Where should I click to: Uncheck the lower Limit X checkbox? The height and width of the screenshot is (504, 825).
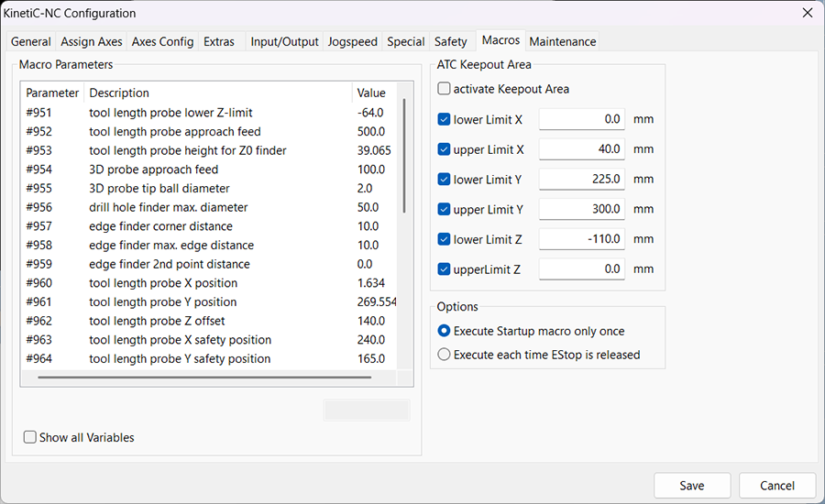(444, 119)
